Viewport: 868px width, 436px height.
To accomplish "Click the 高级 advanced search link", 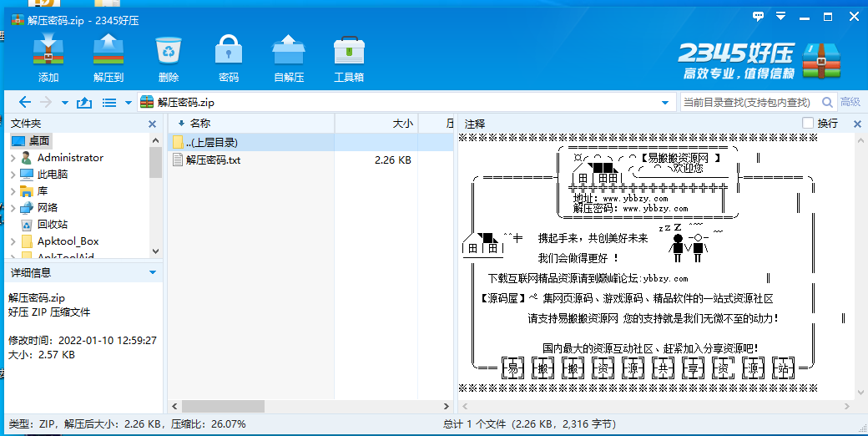I will [850, 102].
